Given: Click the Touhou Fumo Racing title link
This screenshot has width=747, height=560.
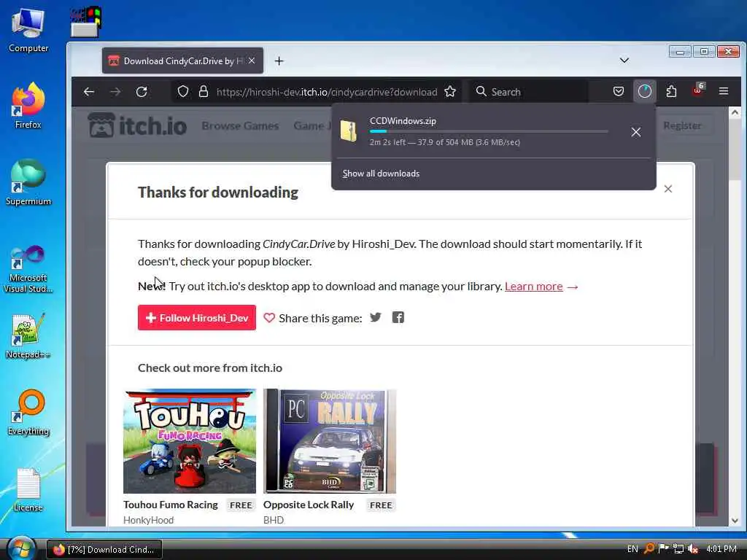Looking at the screenshot, I should pyautogui.click(x=171, y=505).
